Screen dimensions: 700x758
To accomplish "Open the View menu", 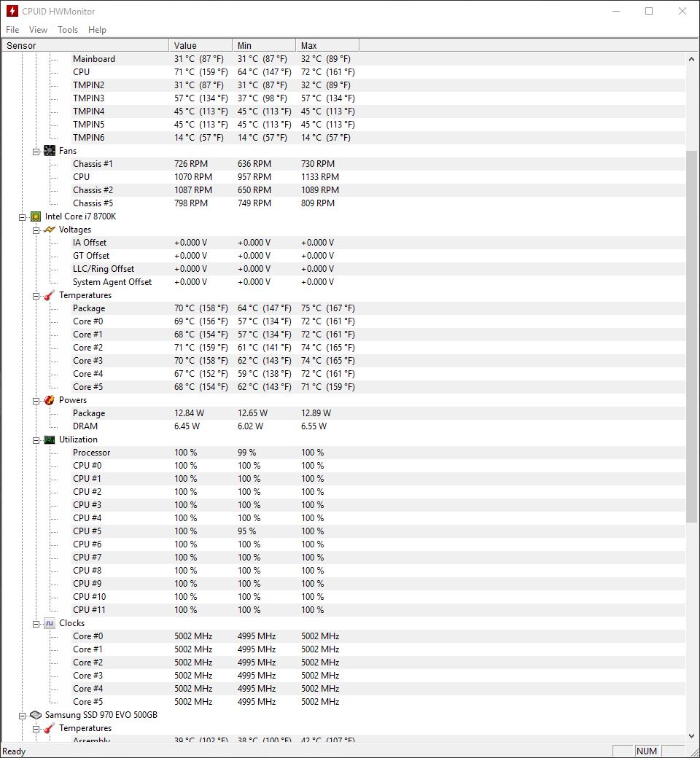I will 38,30.
